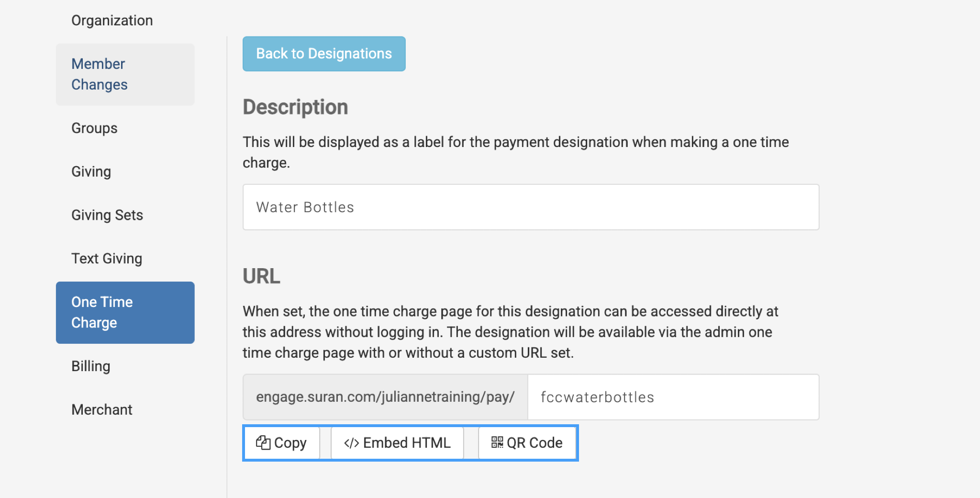Open the Giving page

click(91, 171)
